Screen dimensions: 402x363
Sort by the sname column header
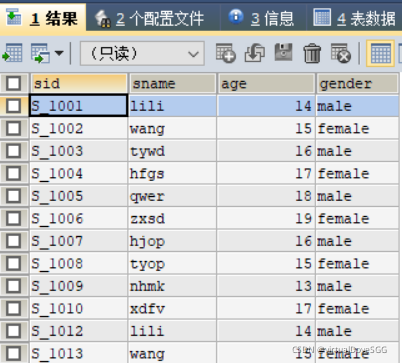click(x=172, y=83)
